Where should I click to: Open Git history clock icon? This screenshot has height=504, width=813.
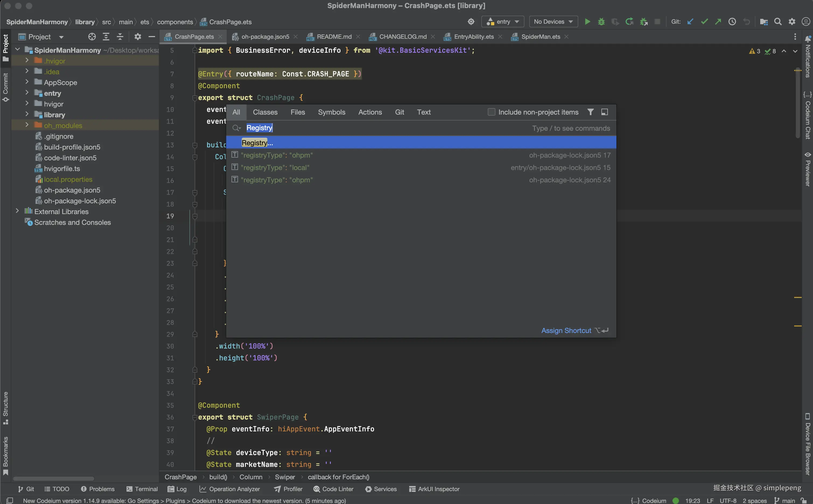click(732, 22)
